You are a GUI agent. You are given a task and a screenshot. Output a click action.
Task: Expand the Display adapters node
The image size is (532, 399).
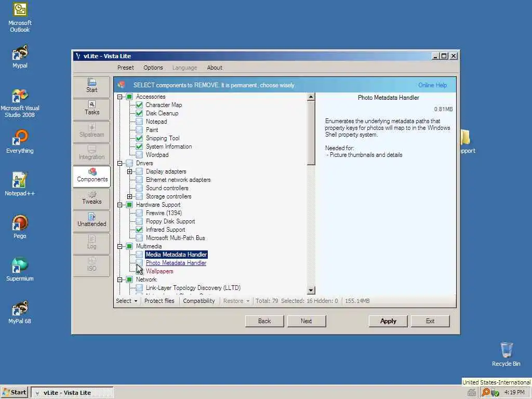129,171
